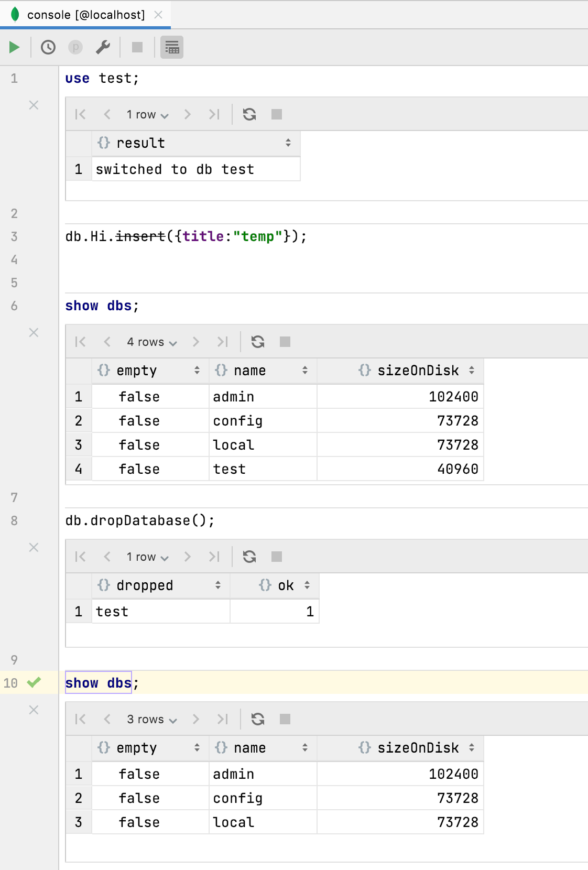Reload the 'use test' result grid
Image resolution: width=588 pixels, height=870 pixels.
(x=249, y=114)
